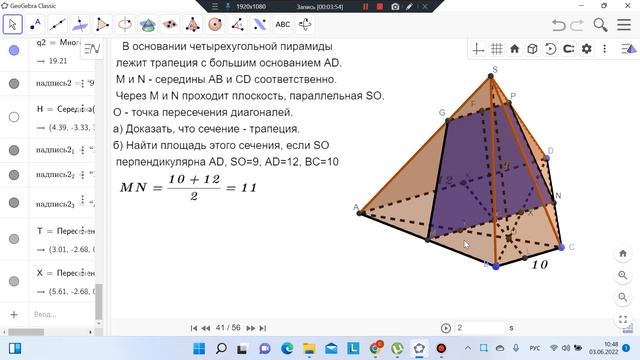Open 3D graphics settings gear
This screenshot has width=640, height=360.
587,49
